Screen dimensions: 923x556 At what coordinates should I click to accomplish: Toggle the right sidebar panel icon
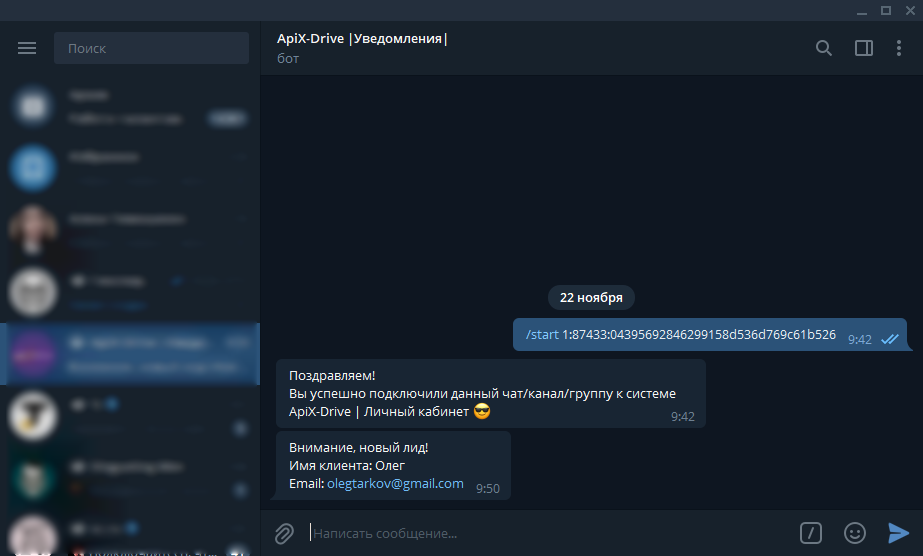point(864,48)
